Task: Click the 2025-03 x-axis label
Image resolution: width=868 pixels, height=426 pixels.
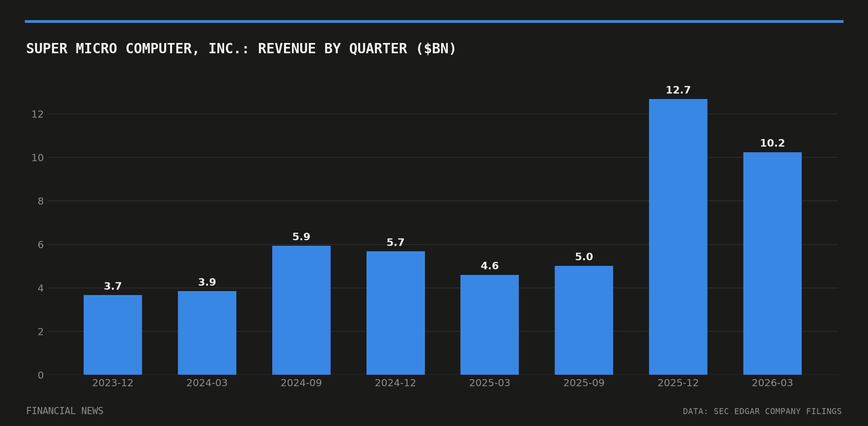Action: [x=490, y=383]
